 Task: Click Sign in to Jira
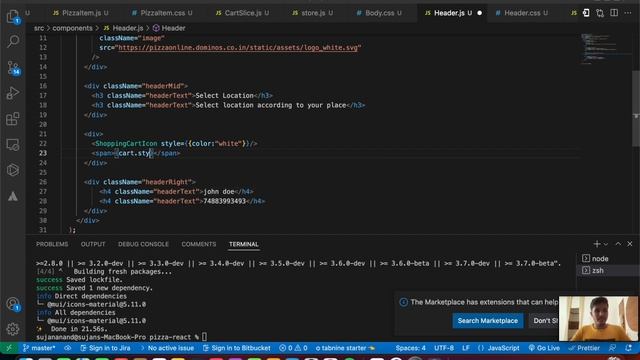pos(105,348)
